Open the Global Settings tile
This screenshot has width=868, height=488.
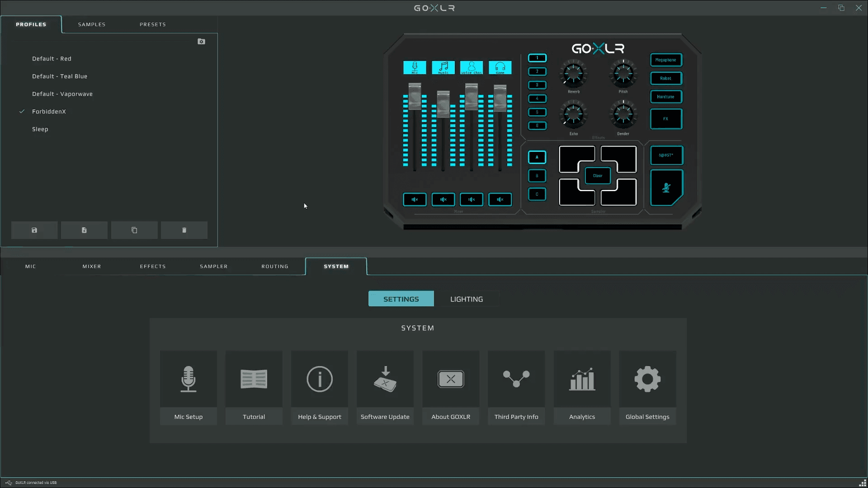648,388
